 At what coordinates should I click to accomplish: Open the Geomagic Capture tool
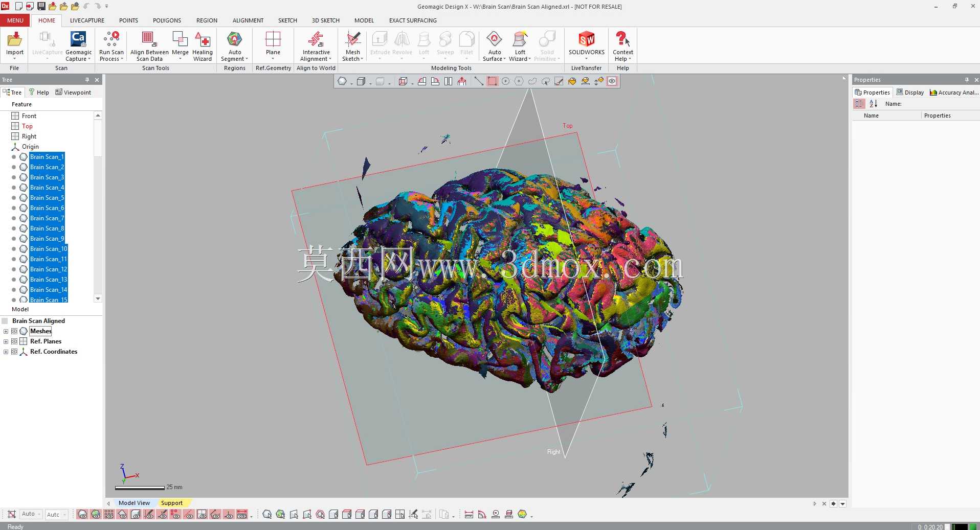tap(78, 46)
